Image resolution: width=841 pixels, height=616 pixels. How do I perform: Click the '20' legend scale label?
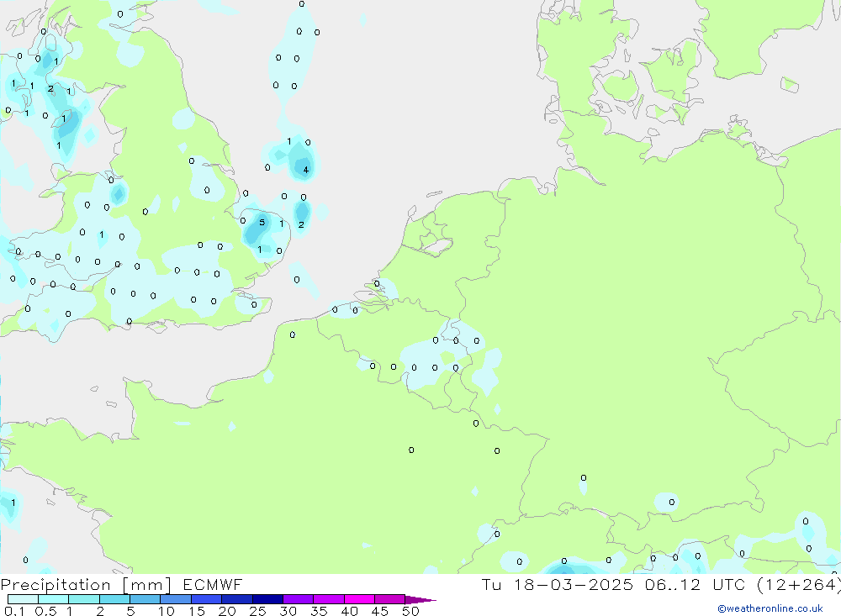(227, 611)
